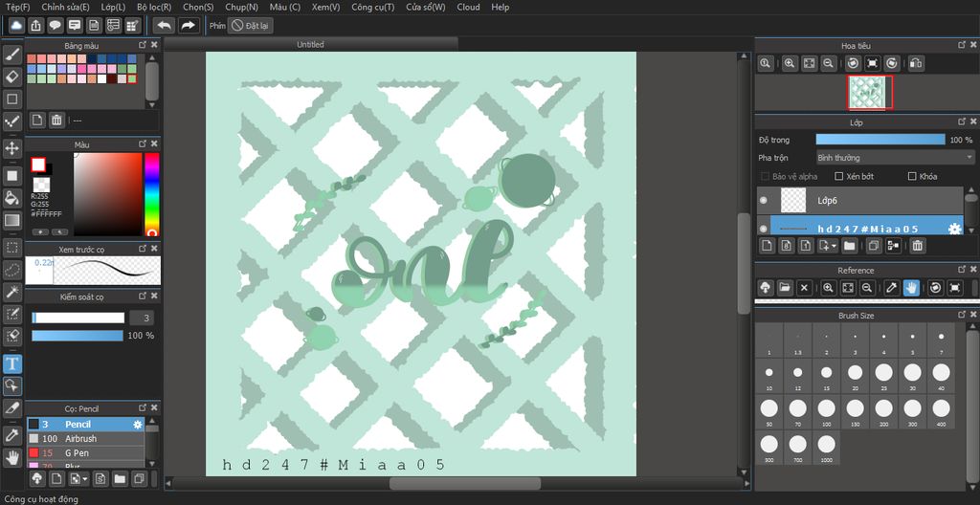Select the Bucket fill tool
Image resolution: width=980 pixels, height=505 pixels.
pyautogui.click(x=12, y=198)
